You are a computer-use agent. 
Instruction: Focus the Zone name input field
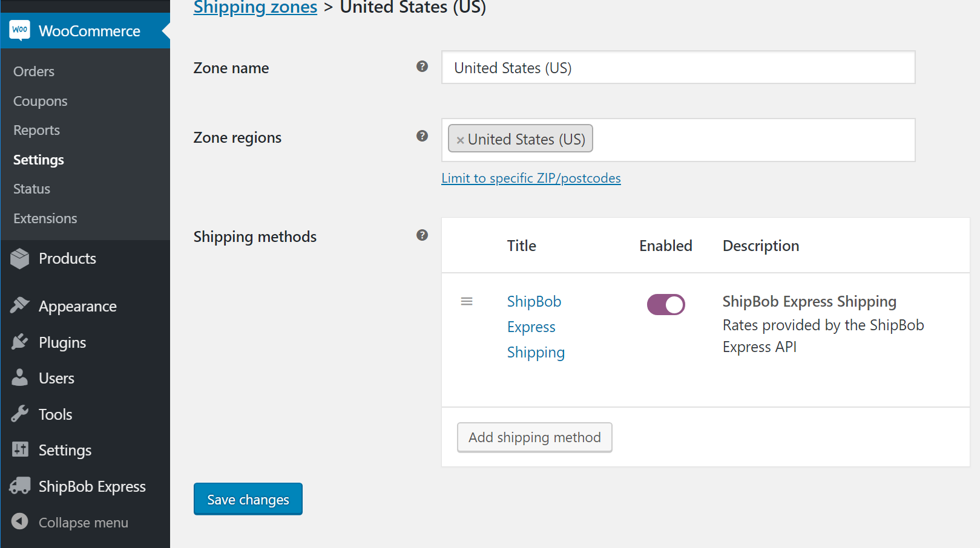tap(678, 67)
